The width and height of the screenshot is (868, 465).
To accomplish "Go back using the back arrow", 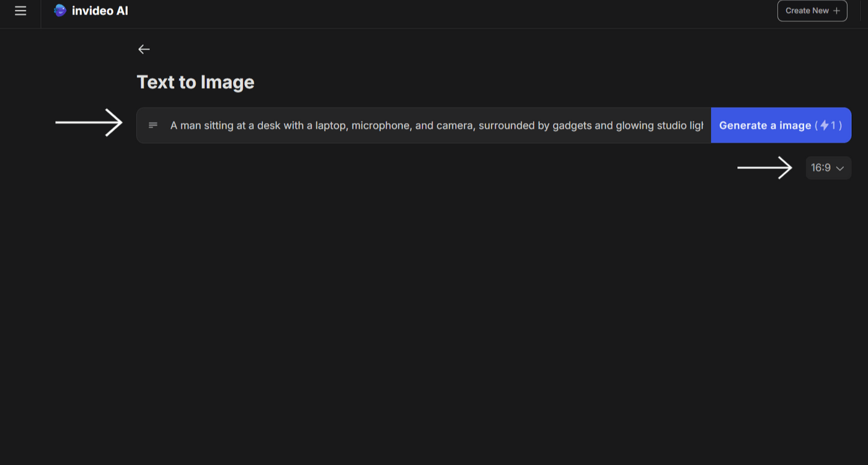I will coord(144,49).
